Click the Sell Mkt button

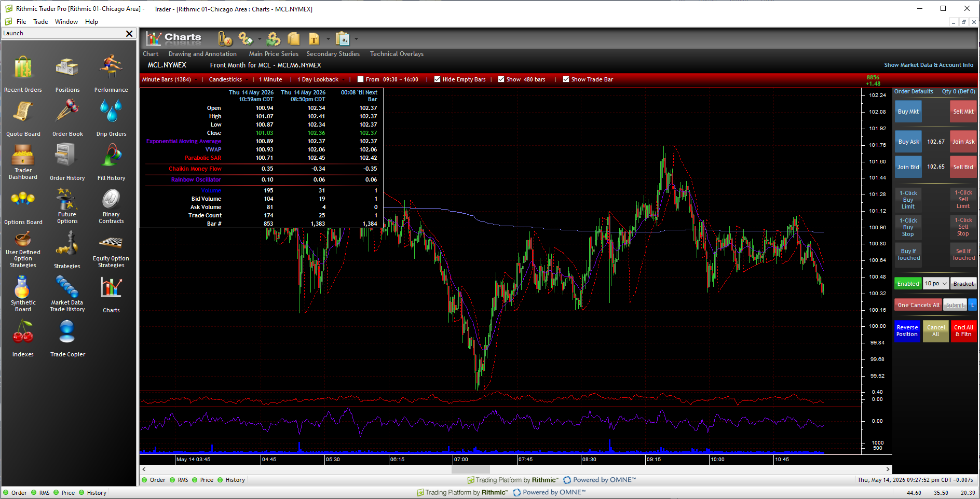pos(963,112)
